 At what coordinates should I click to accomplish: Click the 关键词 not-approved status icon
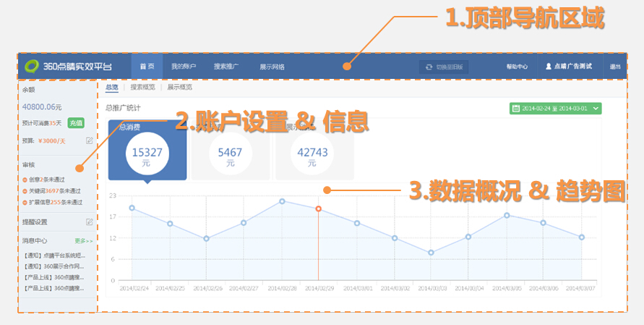pos(25,191)
